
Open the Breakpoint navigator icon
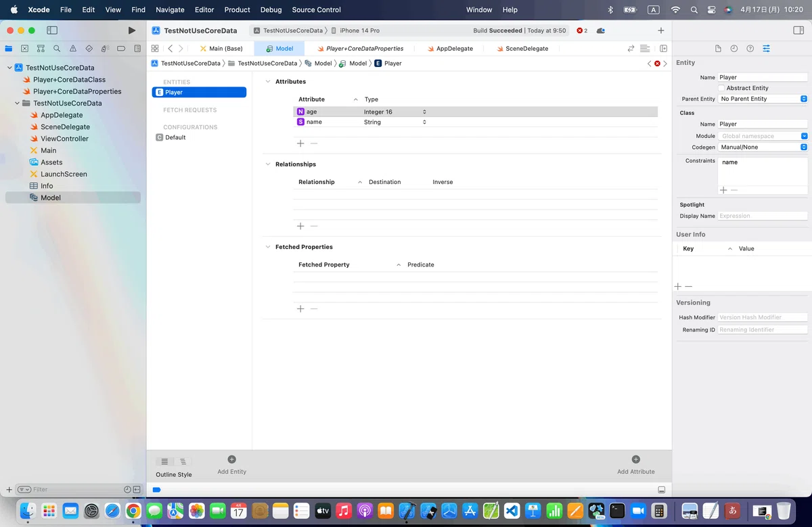121,49
